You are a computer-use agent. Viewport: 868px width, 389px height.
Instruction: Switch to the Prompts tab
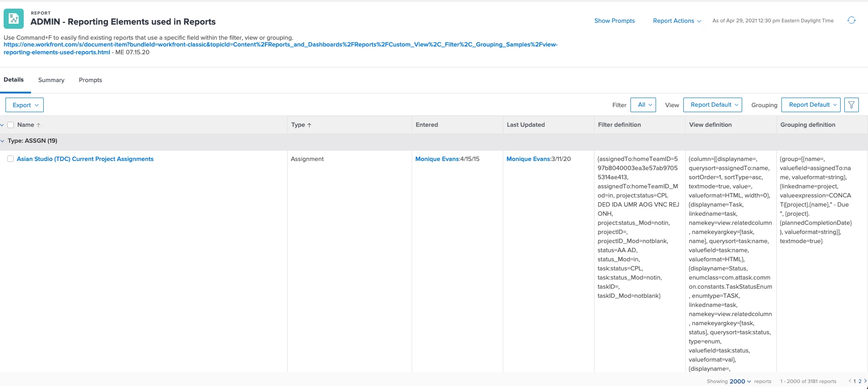tap(90, 80)
